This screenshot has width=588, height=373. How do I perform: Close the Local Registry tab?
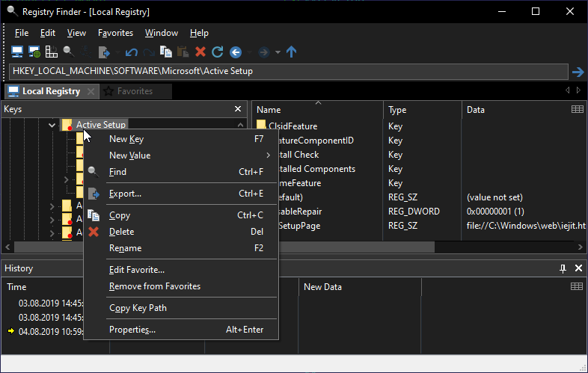(x=91, y=91)
